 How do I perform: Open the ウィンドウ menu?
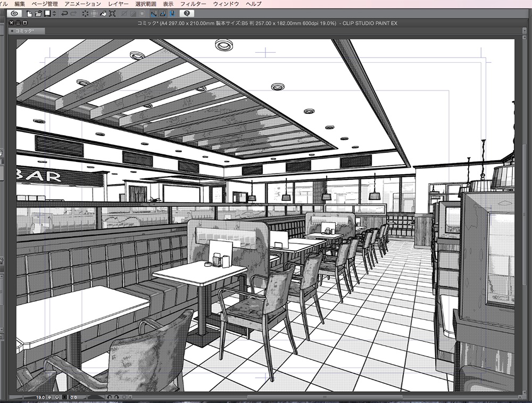226,4
